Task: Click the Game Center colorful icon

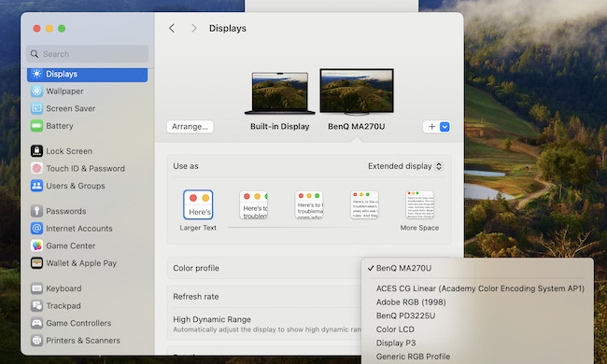Action: [36, 245]
